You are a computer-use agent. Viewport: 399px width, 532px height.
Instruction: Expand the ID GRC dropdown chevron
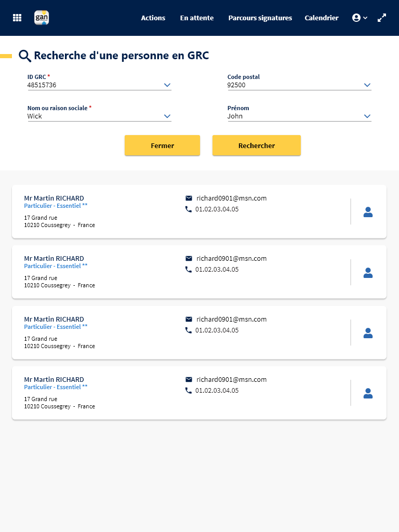[167, 85]
